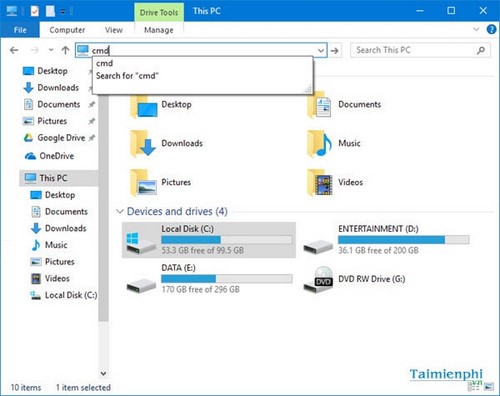The image size is (500, 396).
Task: Click "170 GB free of 296 GB" text
Action: (x=201, y=289)
